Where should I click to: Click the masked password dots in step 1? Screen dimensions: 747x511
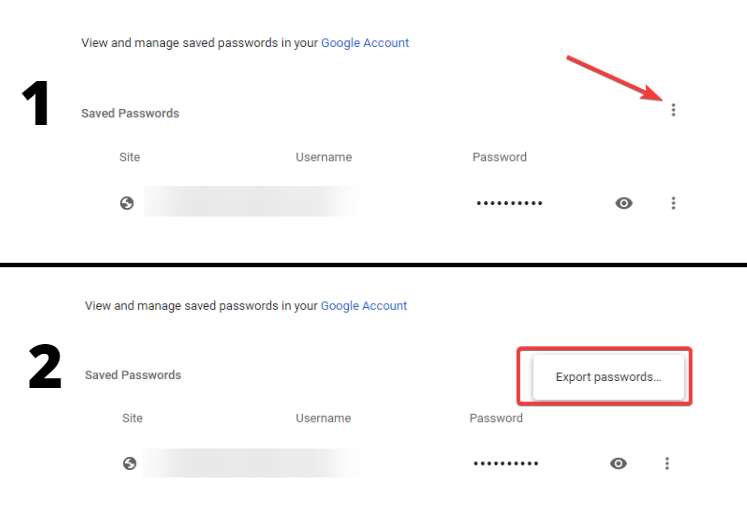[509, 203]
